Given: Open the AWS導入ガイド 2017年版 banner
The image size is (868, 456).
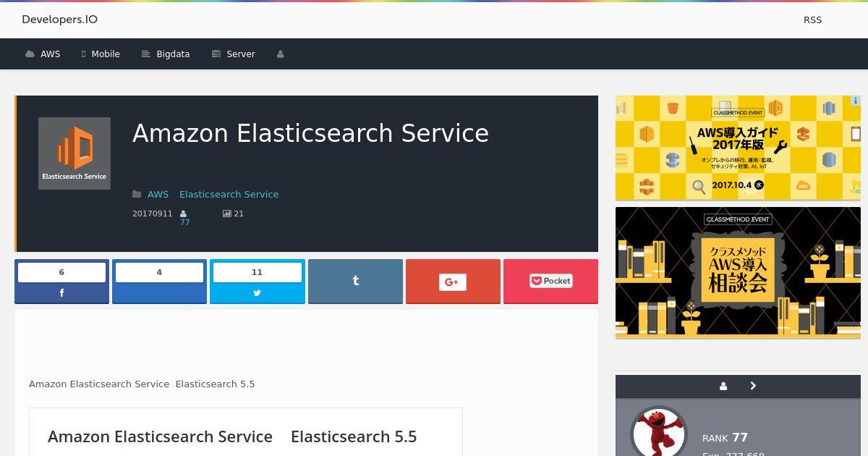Looking at the screenshot, I should [x=738, y=148].
